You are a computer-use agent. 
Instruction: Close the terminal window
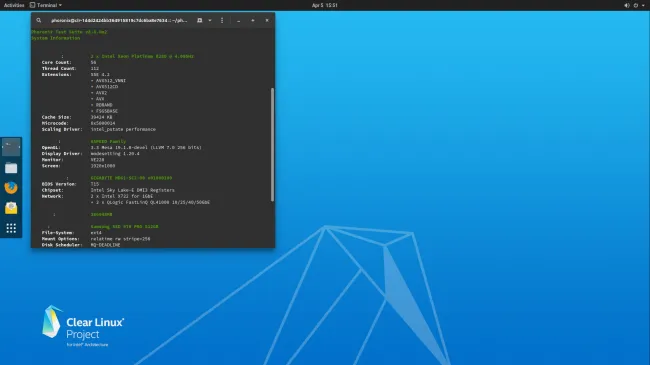[x=267, y=20]
